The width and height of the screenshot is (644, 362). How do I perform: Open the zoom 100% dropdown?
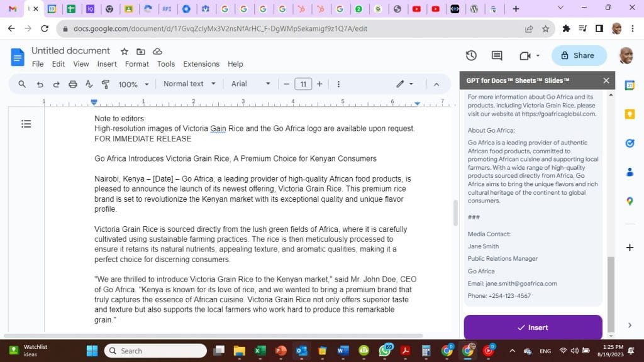[134, 84]
